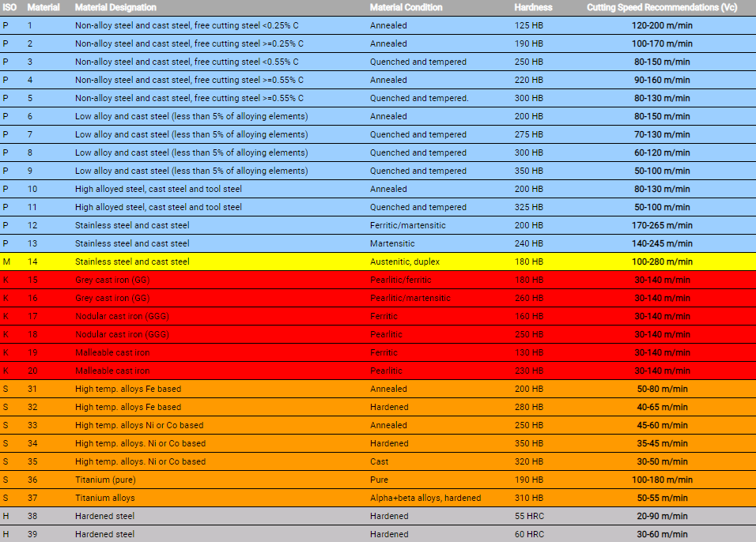Select cutting speed 140-245 m/min
This screenshot has width=756, height=542.
[662, 244]
